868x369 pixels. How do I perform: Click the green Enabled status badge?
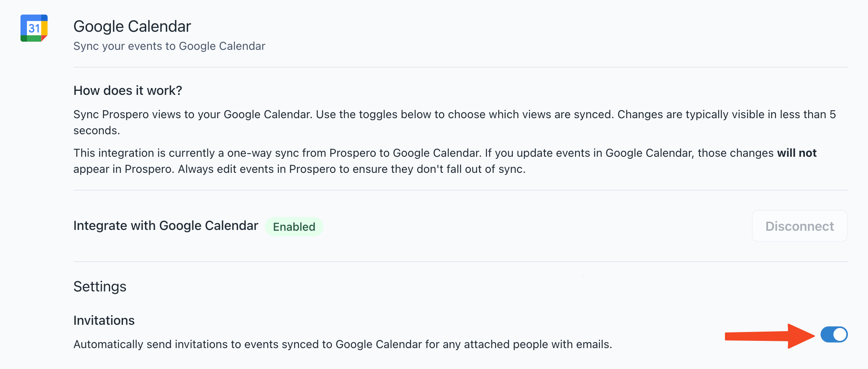click(294, 227)
